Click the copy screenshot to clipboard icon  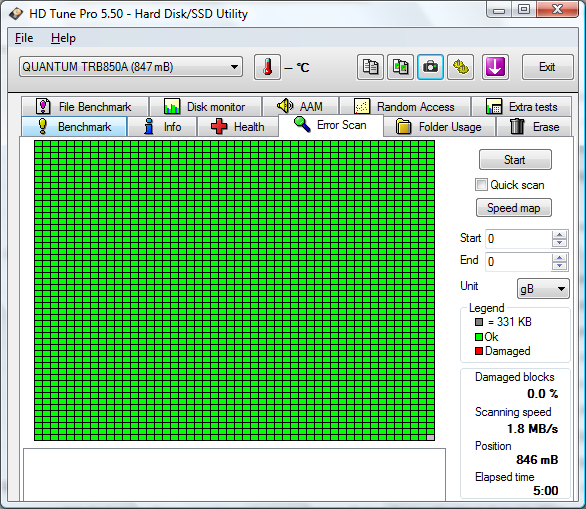pyautogui.click(x=400, y=67)
